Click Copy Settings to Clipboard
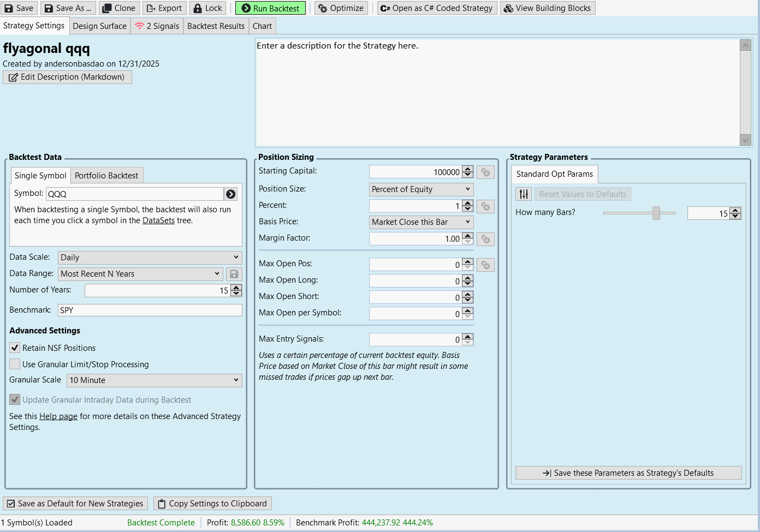760x532 pixels. [x=212, y=503]
